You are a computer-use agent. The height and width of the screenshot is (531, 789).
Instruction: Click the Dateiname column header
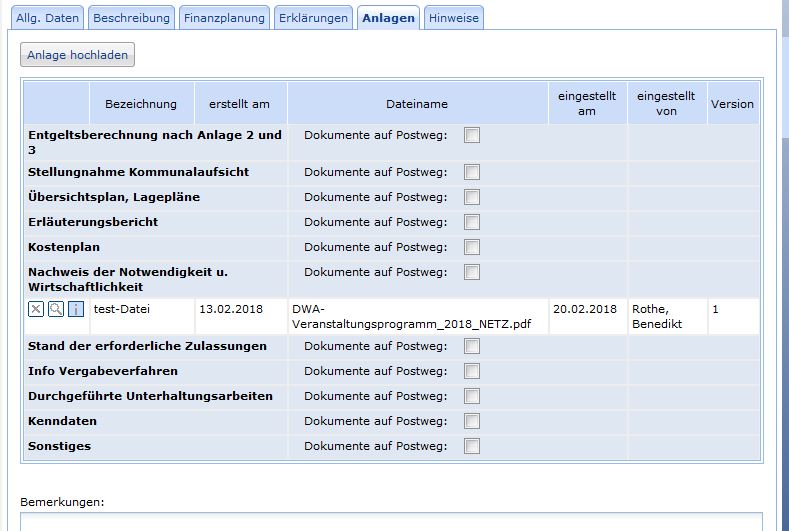[417, 104]
